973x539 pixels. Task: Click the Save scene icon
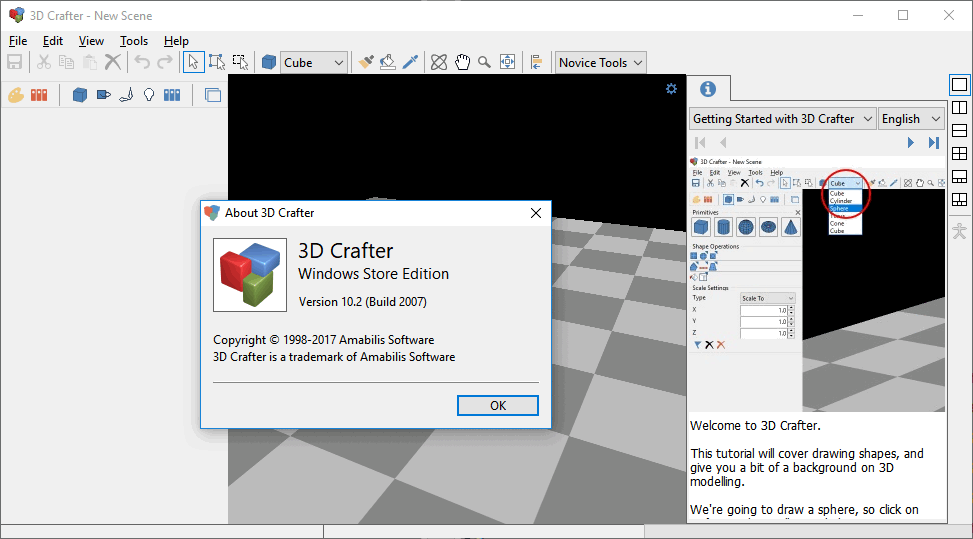14,62
